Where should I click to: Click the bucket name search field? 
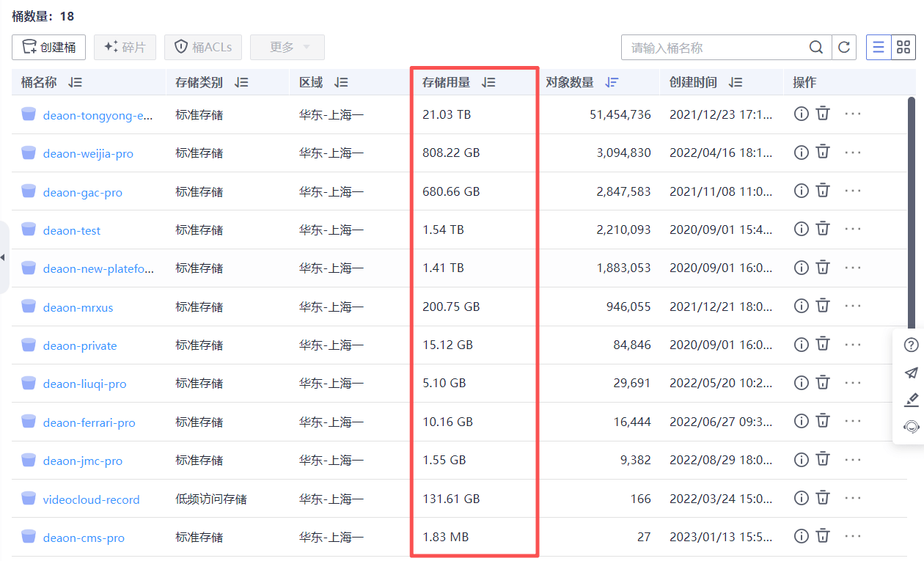(x=715, y=48)
